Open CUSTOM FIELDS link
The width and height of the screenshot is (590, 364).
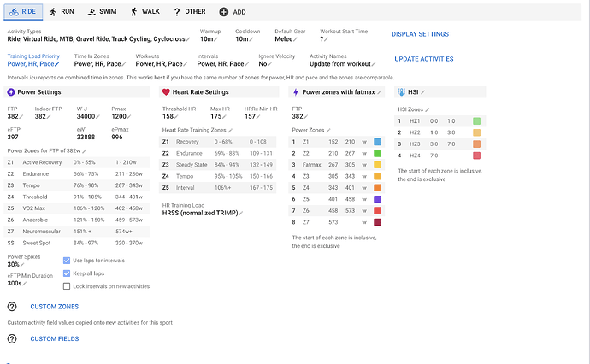55,339
